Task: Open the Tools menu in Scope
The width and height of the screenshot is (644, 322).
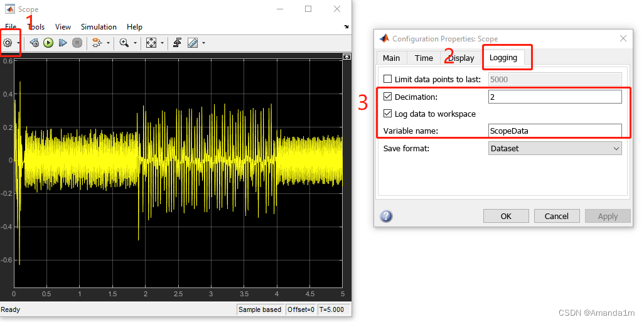Action: pos(36,27)
